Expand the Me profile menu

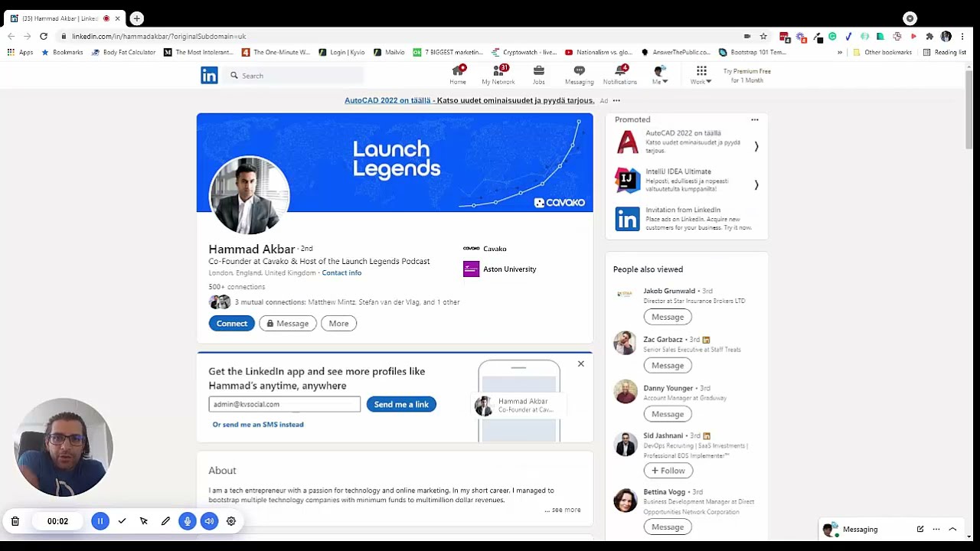pos(660,75)
